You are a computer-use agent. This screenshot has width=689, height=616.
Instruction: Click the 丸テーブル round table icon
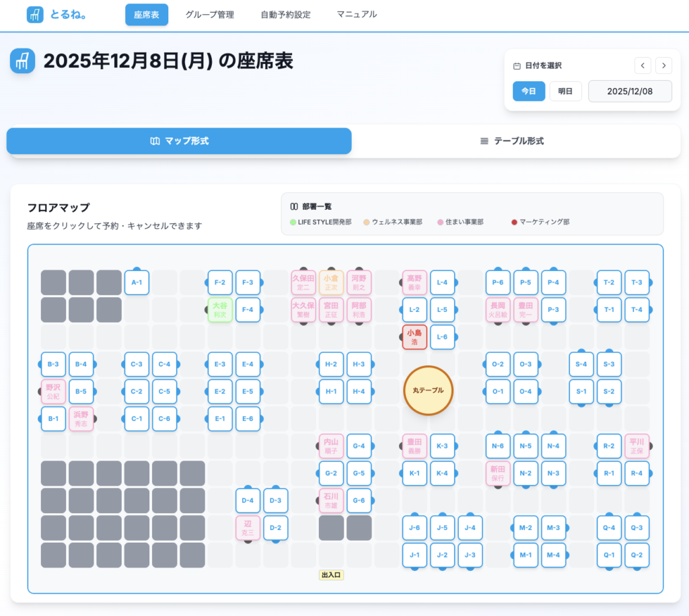[x=428, y=391]
